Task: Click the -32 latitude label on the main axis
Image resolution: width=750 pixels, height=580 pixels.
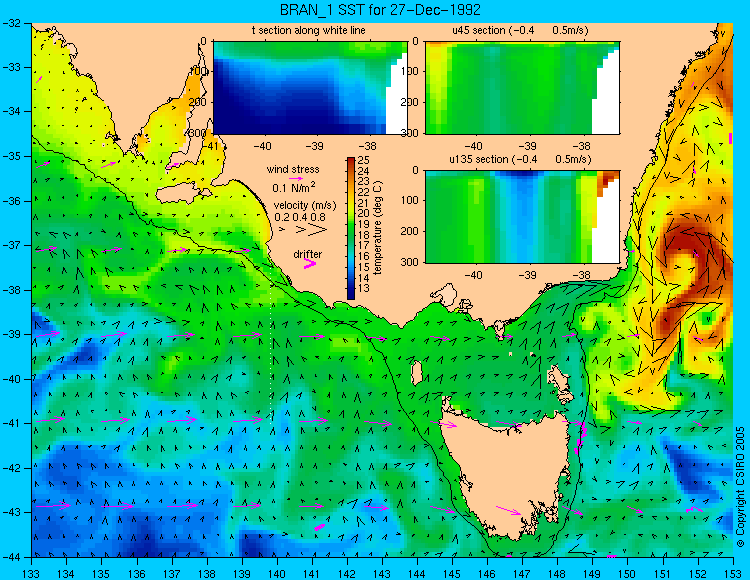Action: [x=11, y=23]
